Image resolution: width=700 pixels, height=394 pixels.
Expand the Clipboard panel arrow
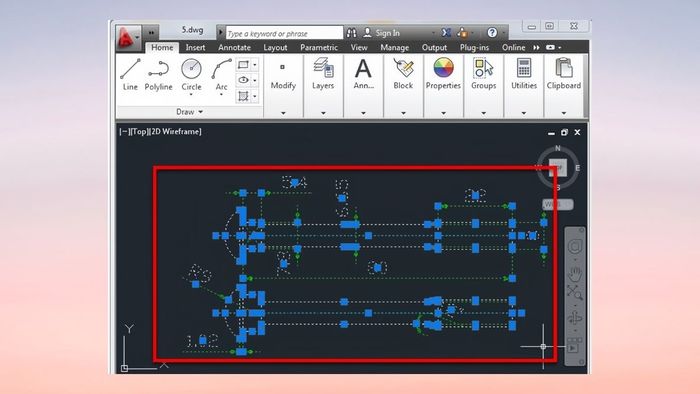click(564, 113)
